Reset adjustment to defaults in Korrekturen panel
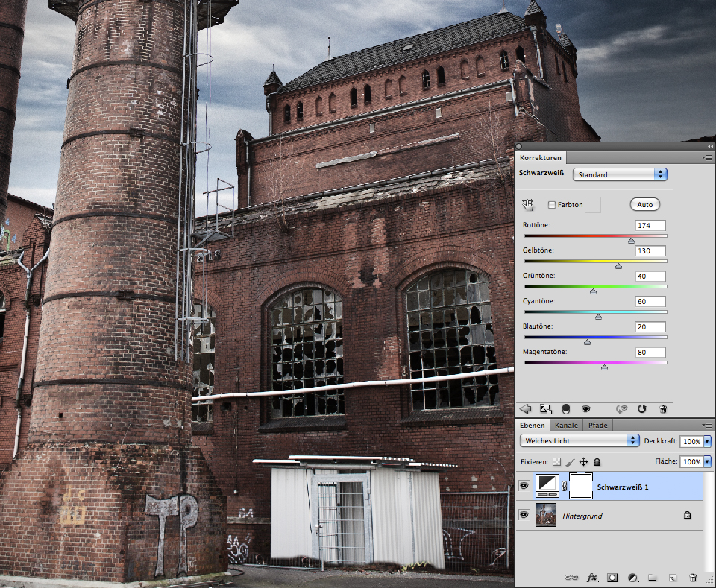This screenshot has width=716, height=588. click(x=641, y=408)
